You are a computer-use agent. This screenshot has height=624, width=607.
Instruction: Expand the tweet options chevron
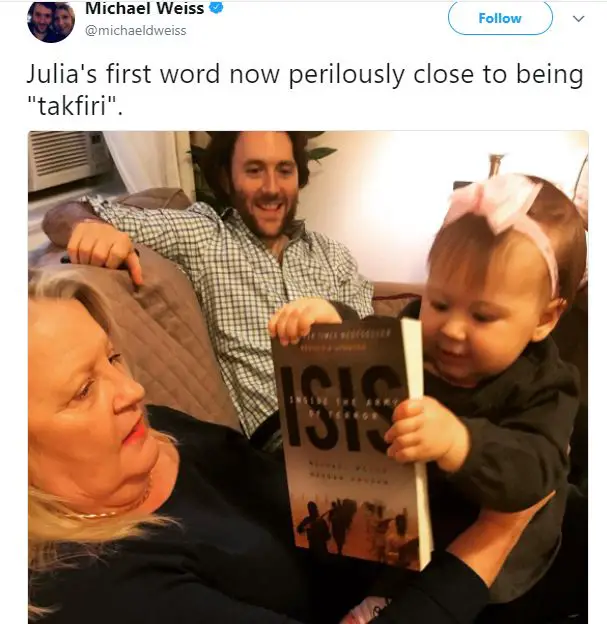click(578, 18)
